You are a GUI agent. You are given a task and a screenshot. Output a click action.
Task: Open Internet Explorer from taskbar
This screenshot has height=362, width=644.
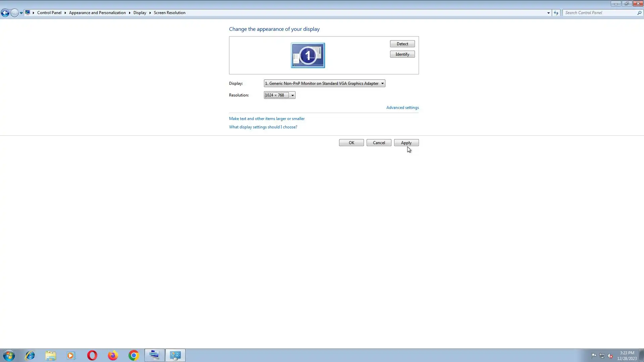tap(30, 355)
